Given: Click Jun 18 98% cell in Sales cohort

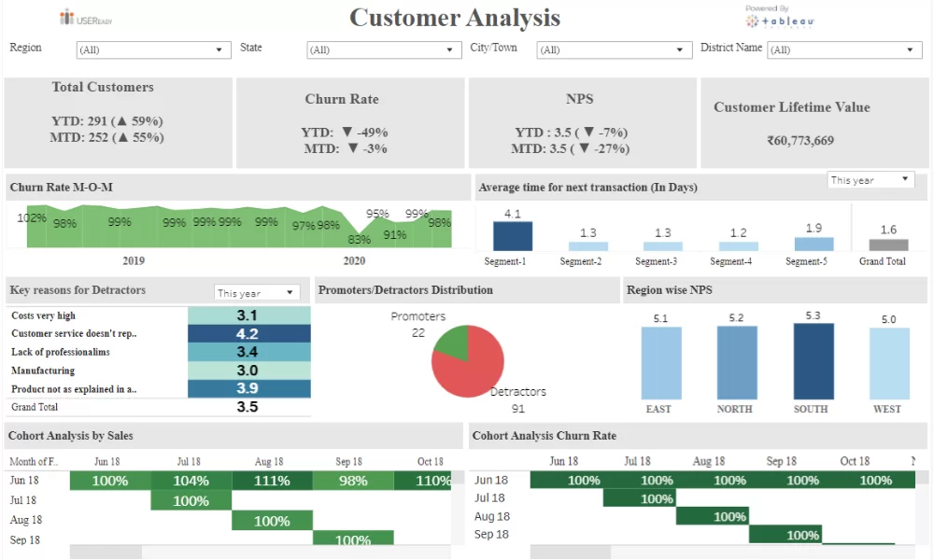Looking at the screenshot, I should coord(353,481).
